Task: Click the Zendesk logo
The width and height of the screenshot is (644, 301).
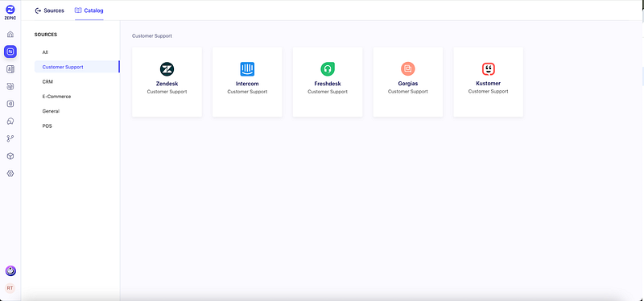Action: pyautogui.click(x=167, y=69)
